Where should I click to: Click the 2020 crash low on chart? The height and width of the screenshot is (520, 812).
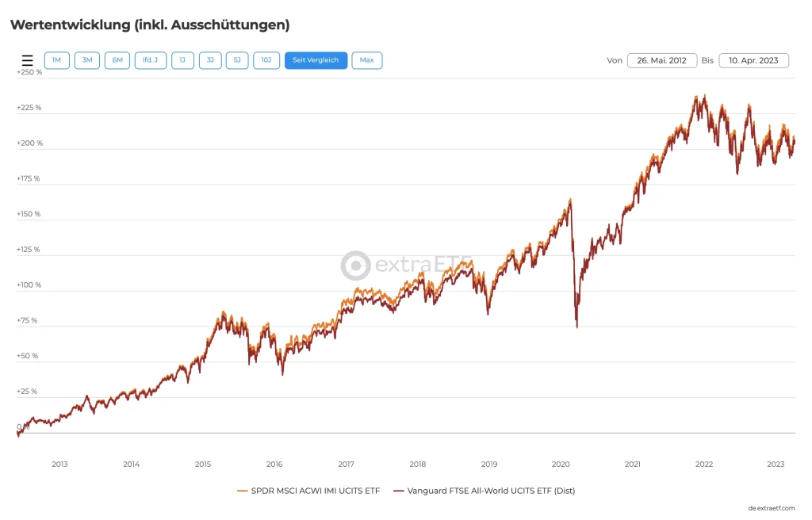(x=576, y=327)
